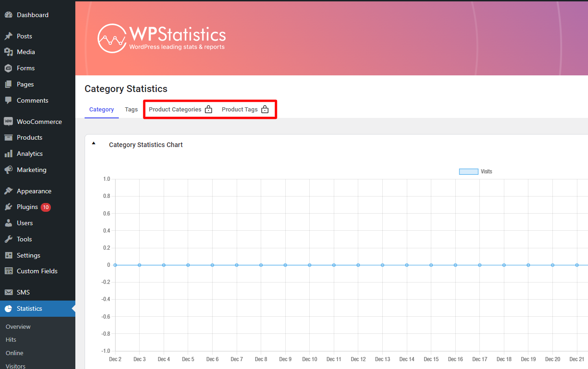Open the Dashboard from the sidebar

pyautogui.click(x=9, y=14)
